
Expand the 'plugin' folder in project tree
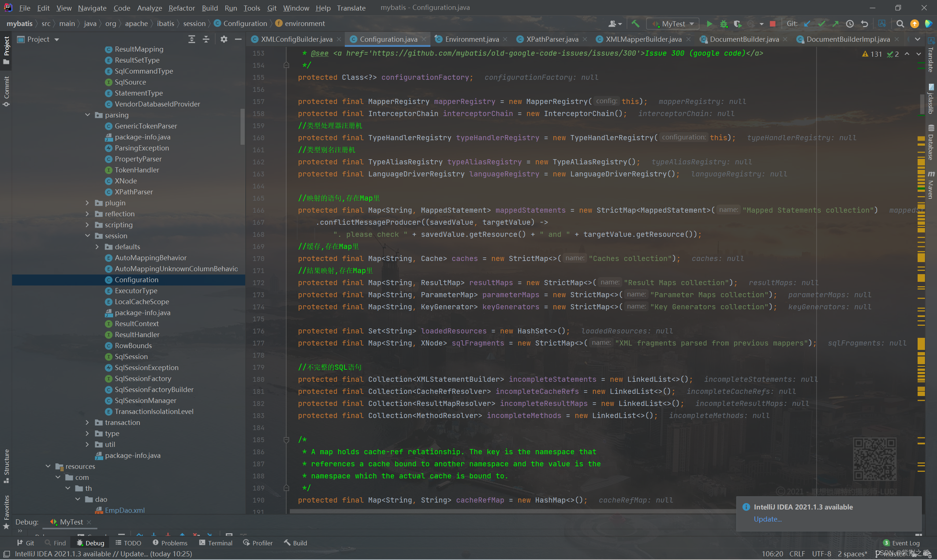[x=87, y=203]
